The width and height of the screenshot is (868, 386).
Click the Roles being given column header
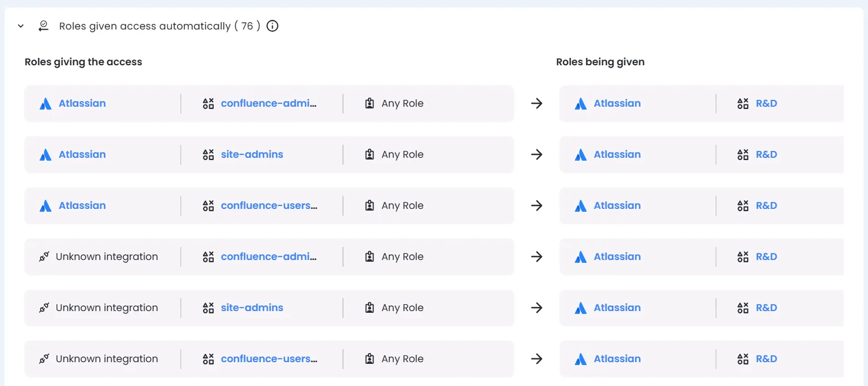coord(600,61)
